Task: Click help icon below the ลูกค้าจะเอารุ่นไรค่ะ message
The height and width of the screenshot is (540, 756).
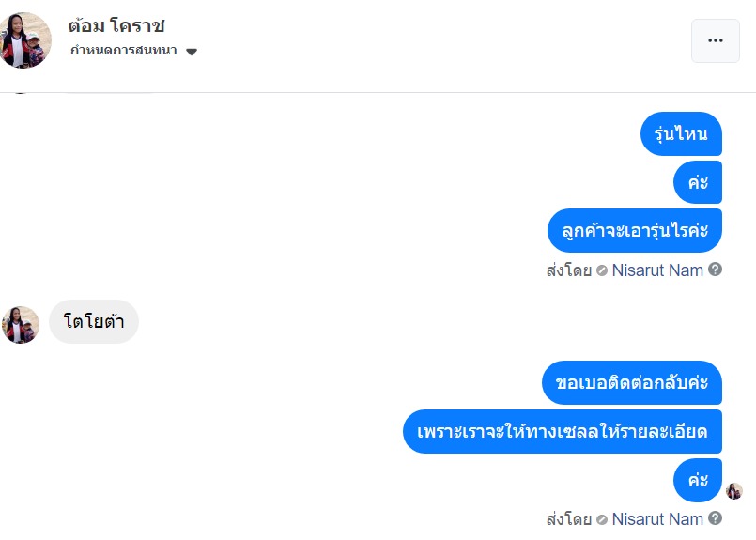Action: (x=715, y=270)
